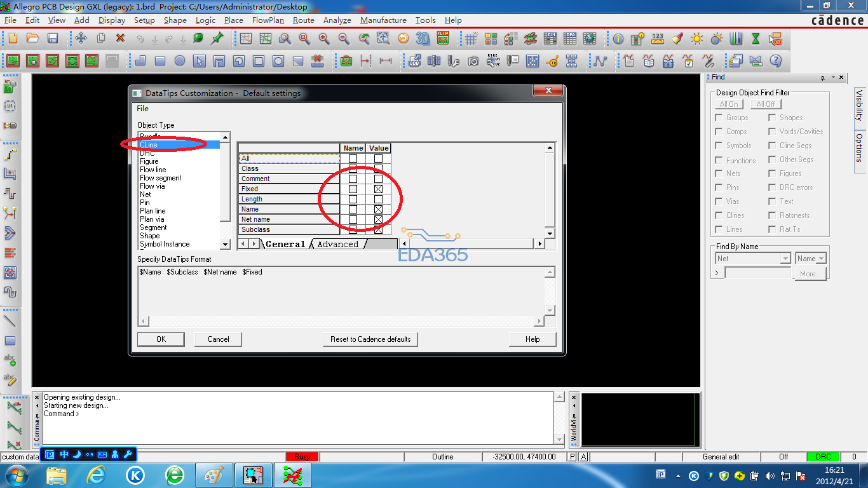
Task: Select Flow segment in Object Type list
Action: click(x=161, y=178)
